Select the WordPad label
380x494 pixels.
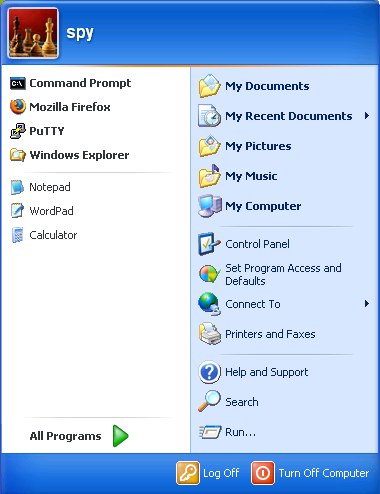coord(51,211)
